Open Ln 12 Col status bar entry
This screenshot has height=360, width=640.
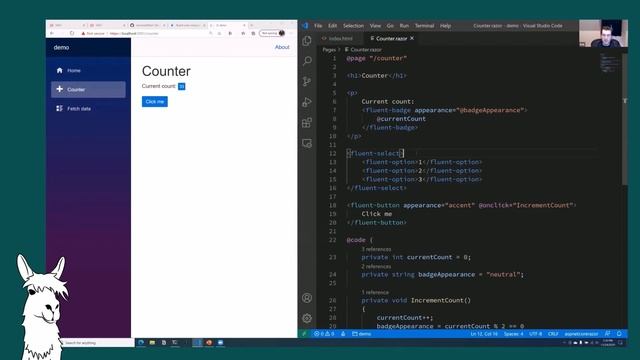pyautogui.click(x=484, y=334)
